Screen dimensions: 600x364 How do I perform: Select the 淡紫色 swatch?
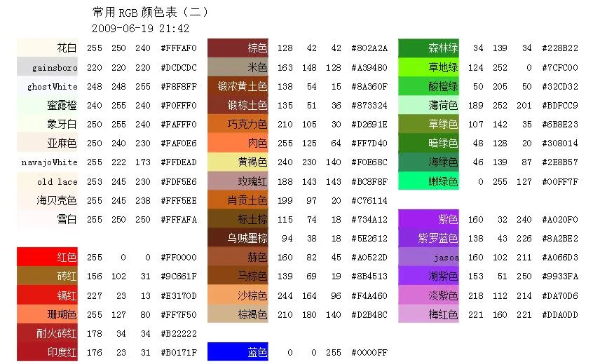point(428,295)
